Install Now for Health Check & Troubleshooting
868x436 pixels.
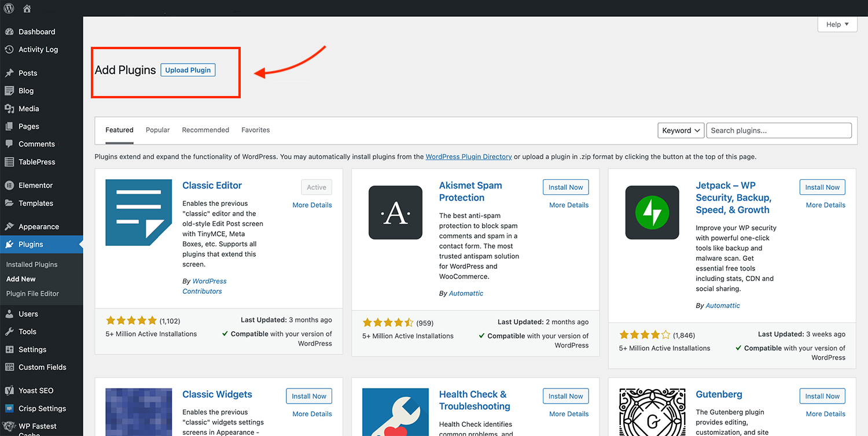click(566, 396)
